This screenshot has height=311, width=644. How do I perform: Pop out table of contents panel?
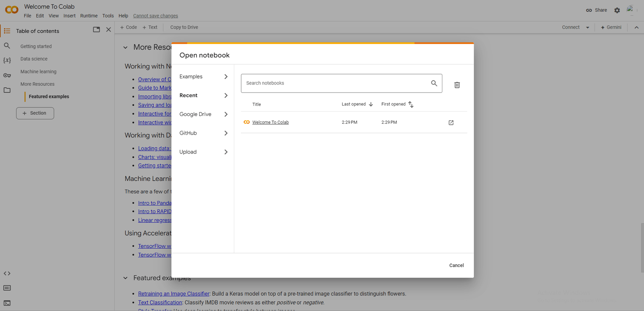coord(96,29)
